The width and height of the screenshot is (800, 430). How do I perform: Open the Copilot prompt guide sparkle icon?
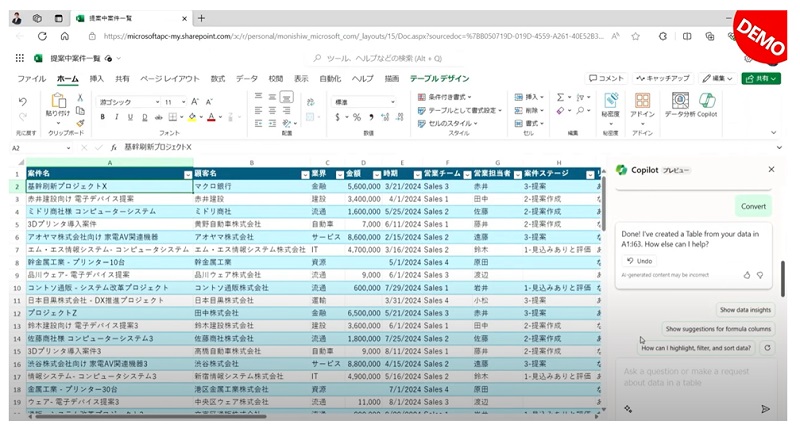[x=628, y=409]
